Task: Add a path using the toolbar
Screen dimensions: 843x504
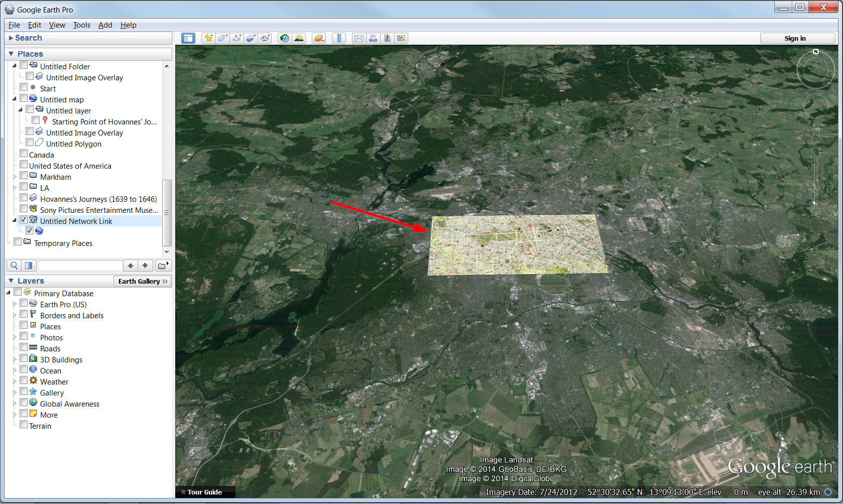Action: pos(236,38)
